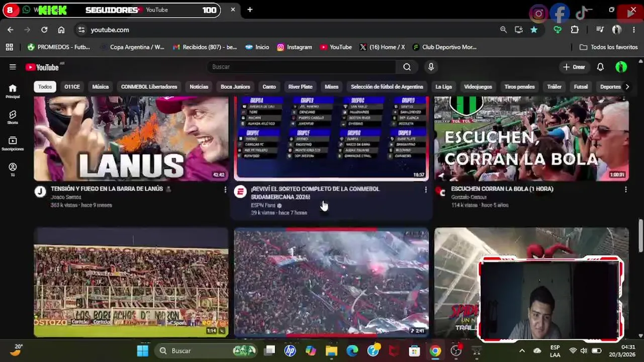
Task: Open the (16) Home / X bookmark
Action: [x=382, y=47]
